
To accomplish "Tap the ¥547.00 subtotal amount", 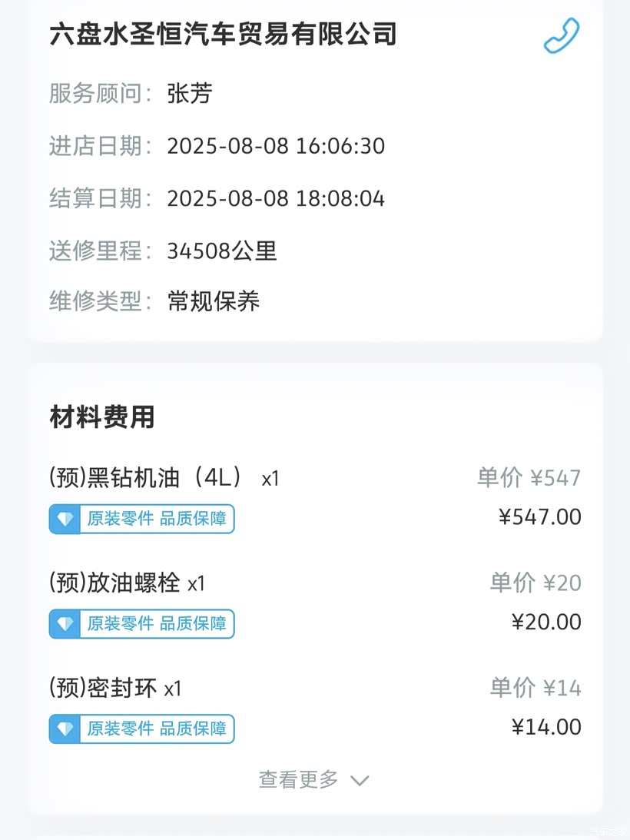I will 540,517.
